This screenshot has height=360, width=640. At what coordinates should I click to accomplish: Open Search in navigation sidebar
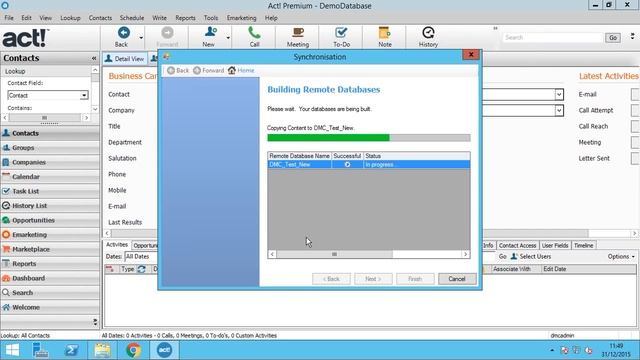50,293
